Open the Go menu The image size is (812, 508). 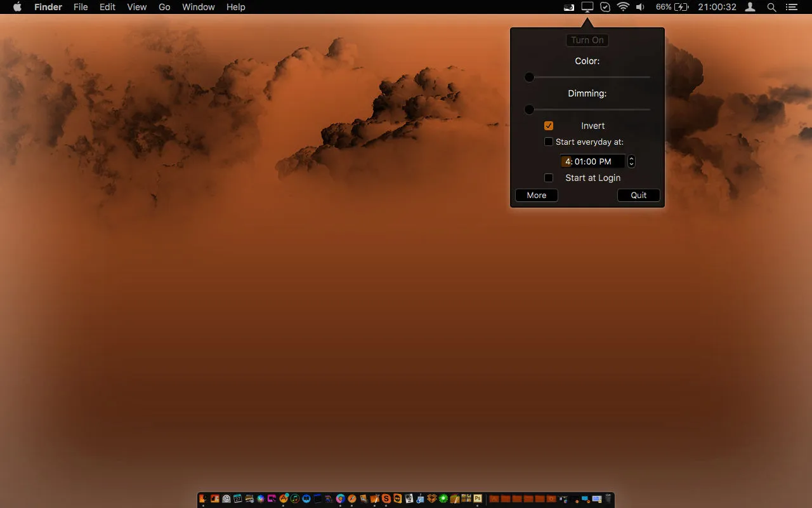pyautogui.click(x=164, y=7)
